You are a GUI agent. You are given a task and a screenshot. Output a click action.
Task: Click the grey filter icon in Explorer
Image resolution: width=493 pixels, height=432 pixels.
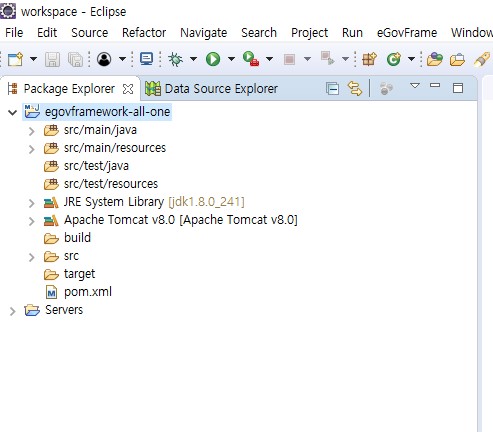click(x=386, y=89)
